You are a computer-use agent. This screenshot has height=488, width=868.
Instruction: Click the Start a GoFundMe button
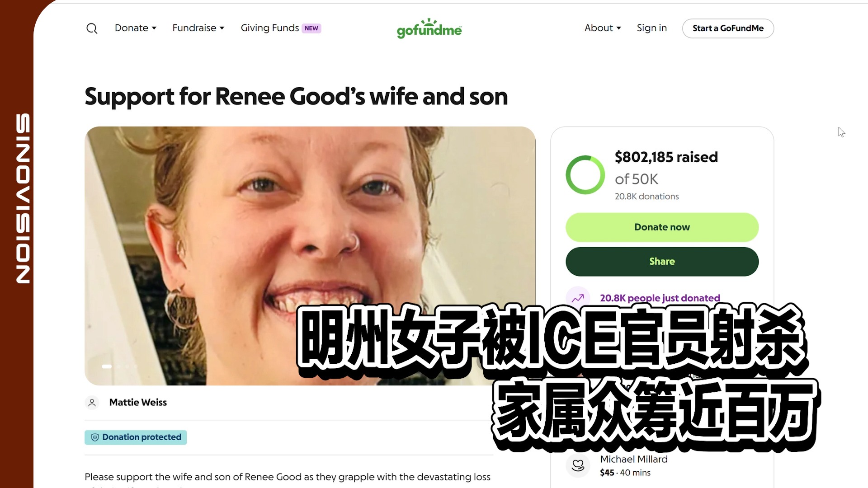click(728, 28)
